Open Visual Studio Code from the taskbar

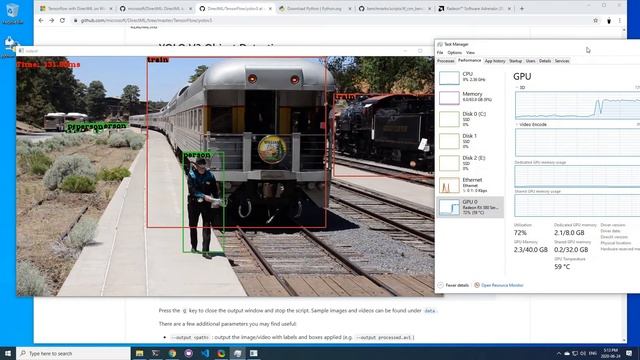coord(205,353)
